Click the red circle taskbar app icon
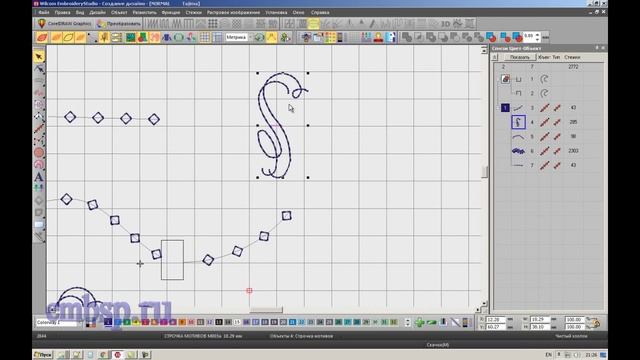 pos(117,355)
